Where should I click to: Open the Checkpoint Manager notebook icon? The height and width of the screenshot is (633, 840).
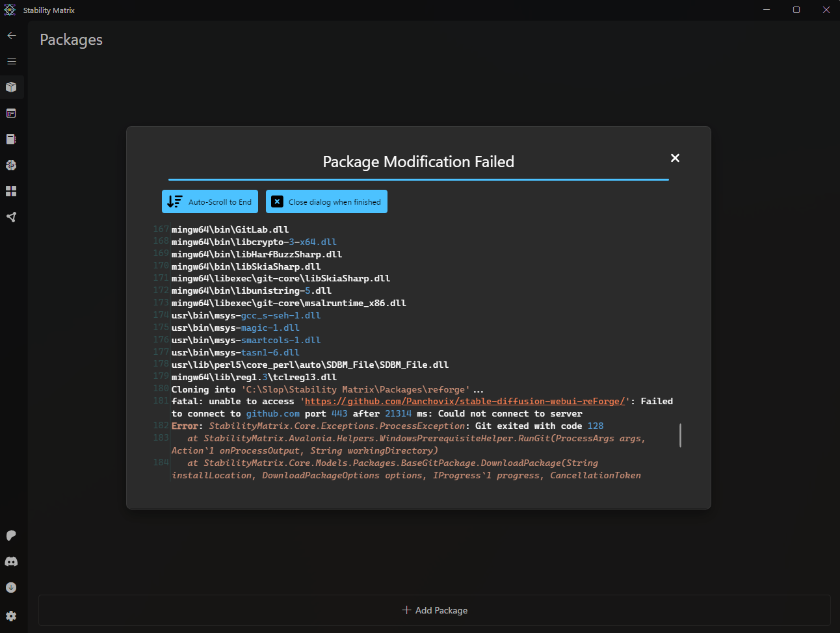[11, 139]
